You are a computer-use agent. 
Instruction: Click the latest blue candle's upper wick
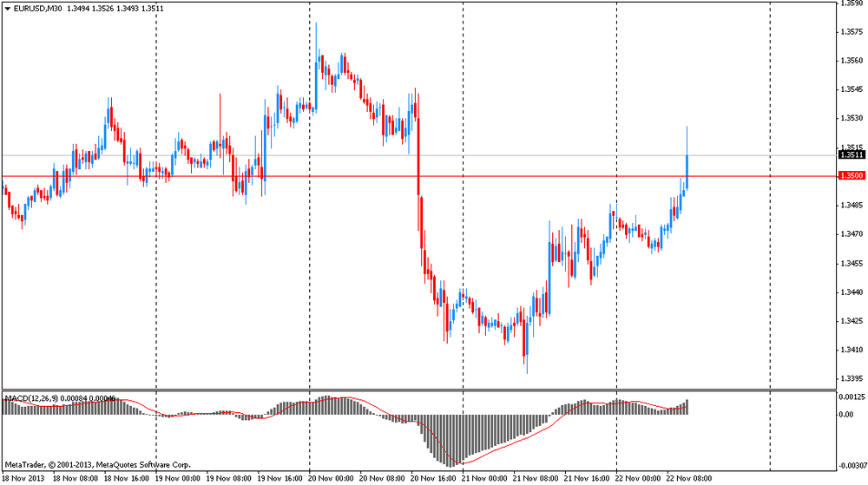[687, 139]
